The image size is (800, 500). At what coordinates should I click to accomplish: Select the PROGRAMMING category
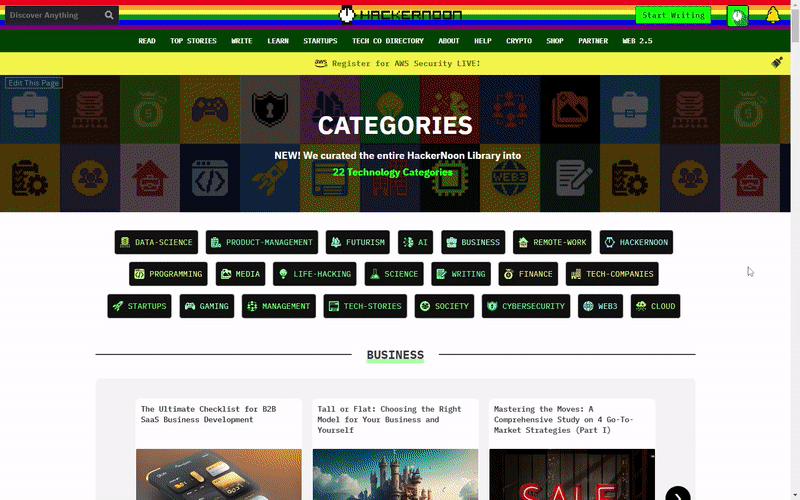pyautogui.click(x=168, y=274)
